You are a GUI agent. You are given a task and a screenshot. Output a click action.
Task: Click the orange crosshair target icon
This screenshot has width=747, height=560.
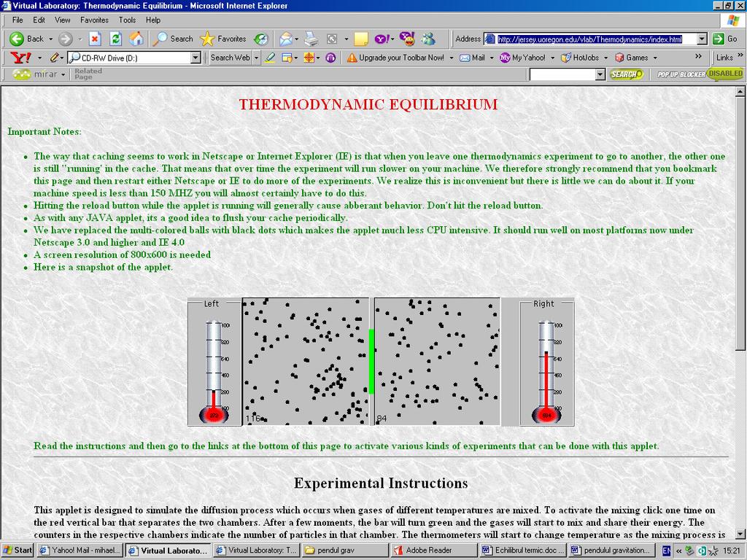coord(309,58)
